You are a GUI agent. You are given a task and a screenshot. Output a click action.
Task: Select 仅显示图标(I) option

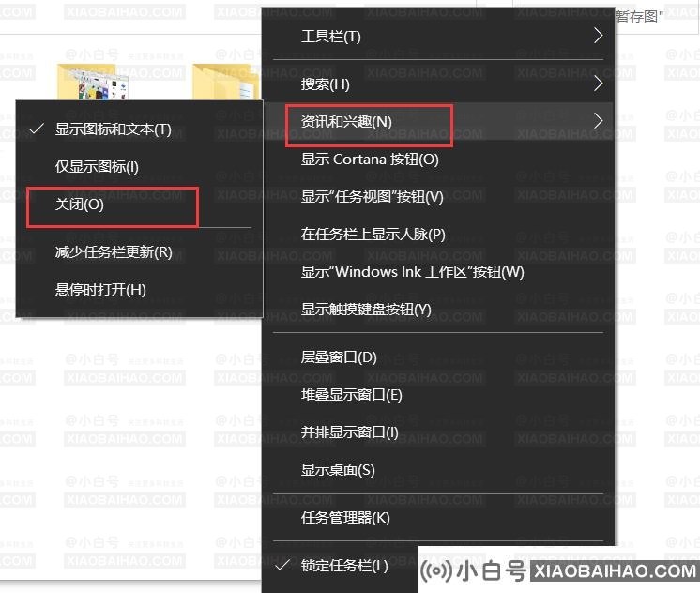click(x=139, y=167)
